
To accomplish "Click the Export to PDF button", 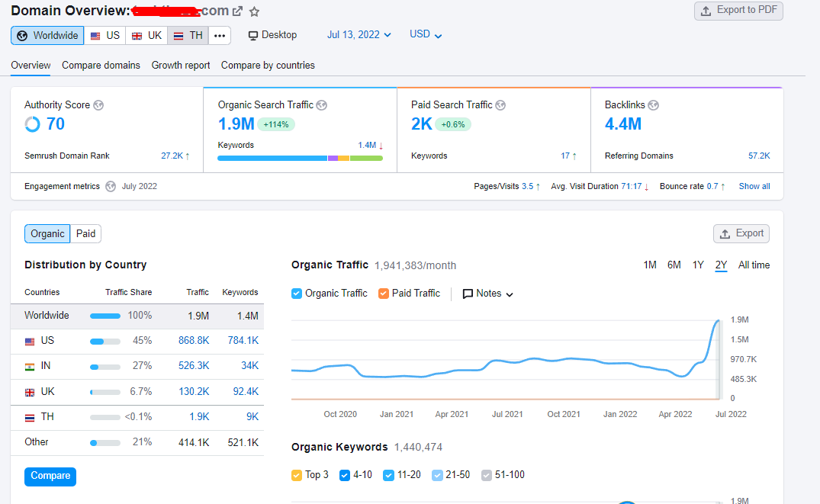I will (738, 11).
